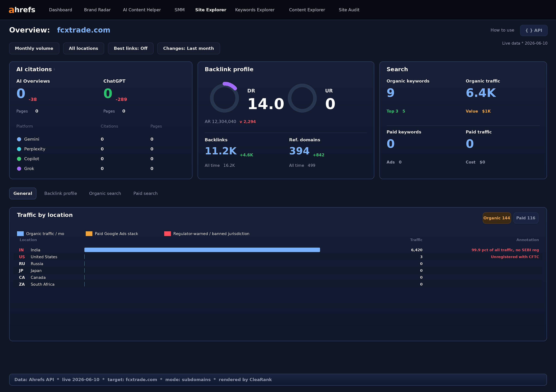Image resolution: width=556 pixels, height=392 pixels.
Task: Click the Top 3 keywords count
Action: point(396,111)
